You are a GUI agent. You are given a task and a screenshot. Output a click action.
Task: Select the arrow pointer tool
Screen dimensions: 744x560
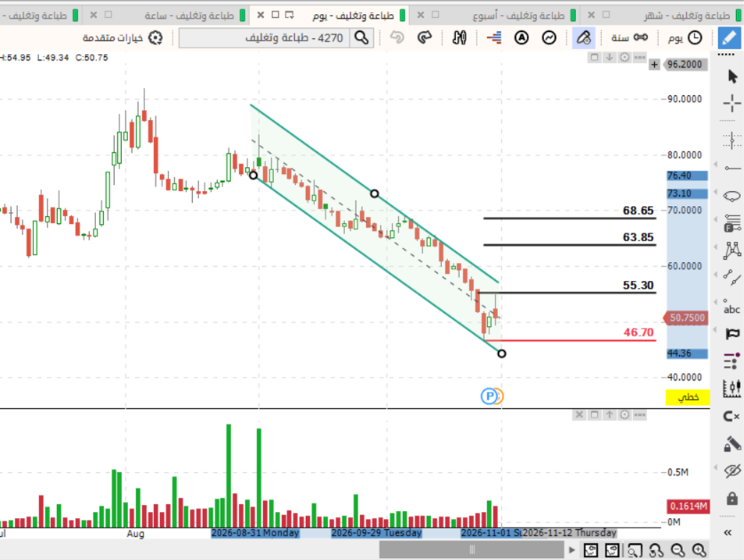pyautogui.click(x=732, y=76)
